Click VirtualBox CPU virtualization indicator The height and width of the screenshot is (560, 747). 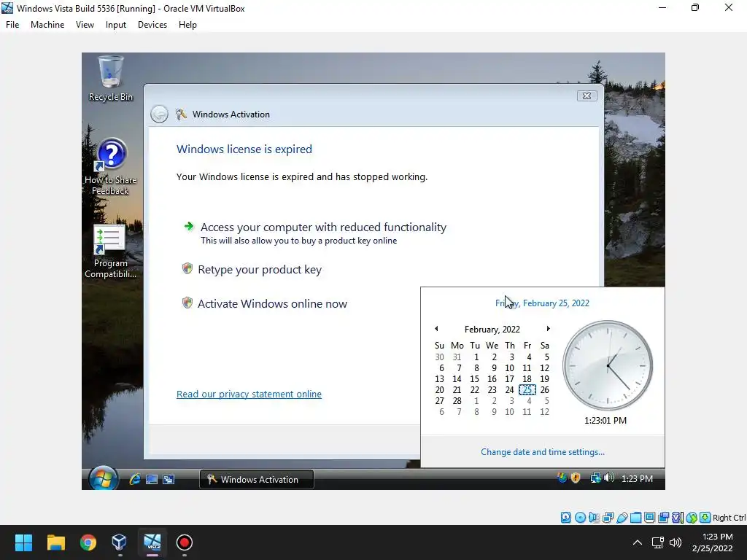coord(677,517)
